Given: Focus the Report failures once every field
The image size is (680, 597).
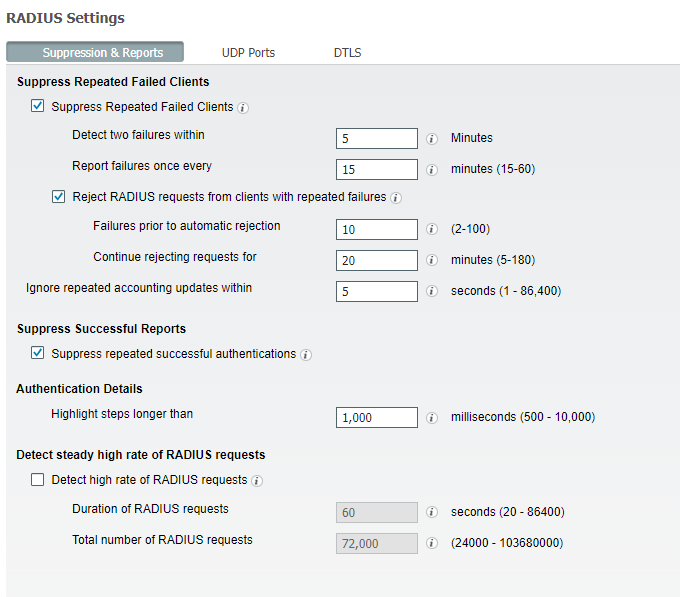Looking at the screenshot, I should (x=377, y=170).
